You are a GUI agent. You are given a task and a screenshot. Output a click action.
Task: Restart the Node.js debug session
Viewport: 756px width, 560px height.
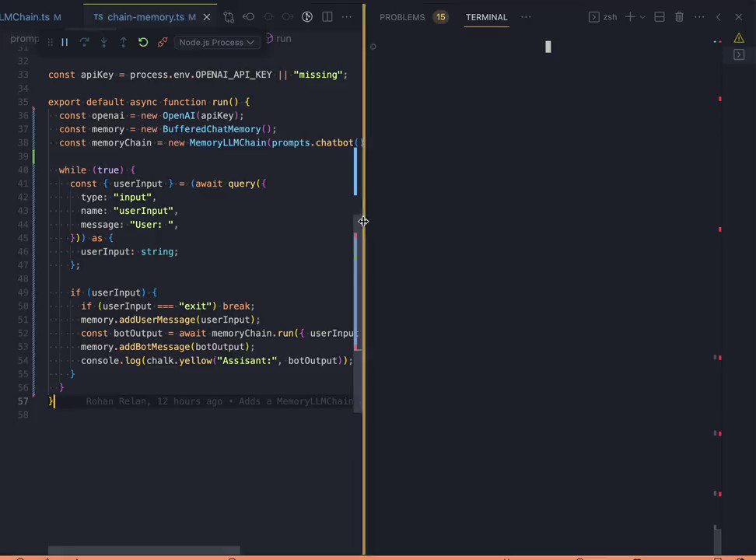(143, 42)
